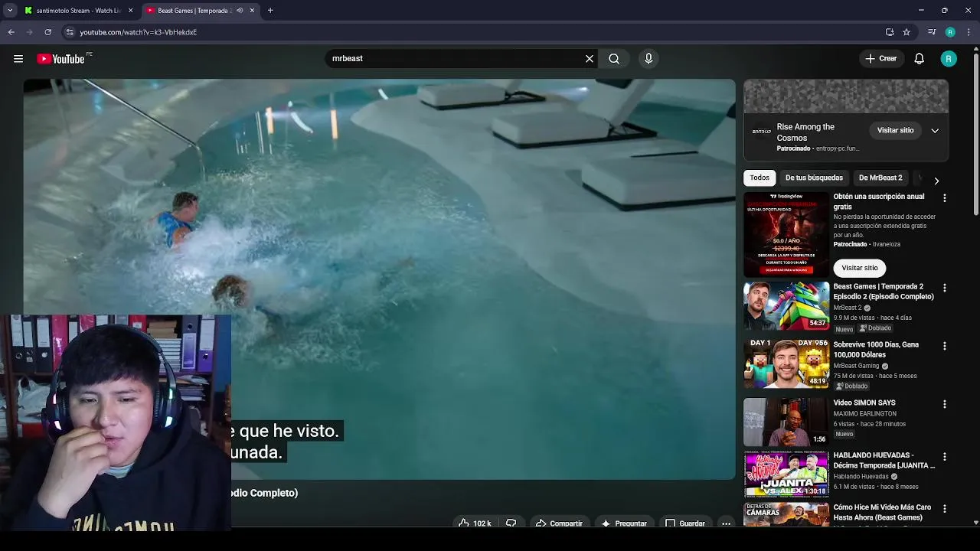980x551 pixels.
Task: Start voice search with the microphone
Action: (648, 59)
